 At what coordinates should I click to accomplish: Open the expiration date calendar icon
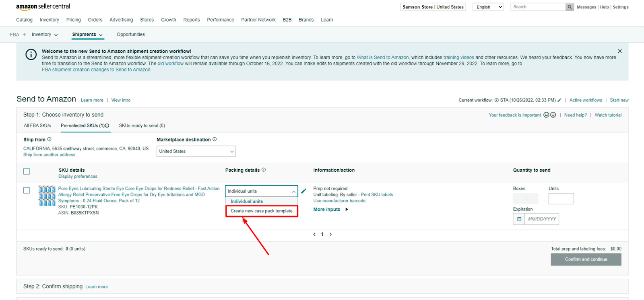519,219
